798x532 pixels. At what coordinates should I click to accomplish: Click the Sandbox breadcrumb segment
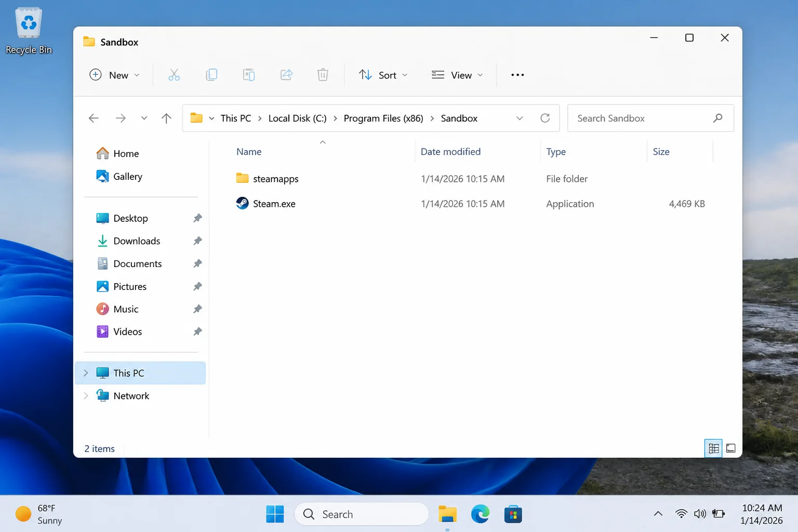459,118
